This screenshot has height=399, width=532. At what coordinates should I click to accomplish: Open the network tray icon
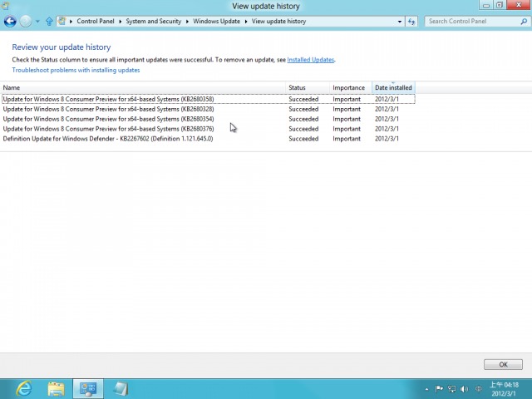tap(451, 389)
